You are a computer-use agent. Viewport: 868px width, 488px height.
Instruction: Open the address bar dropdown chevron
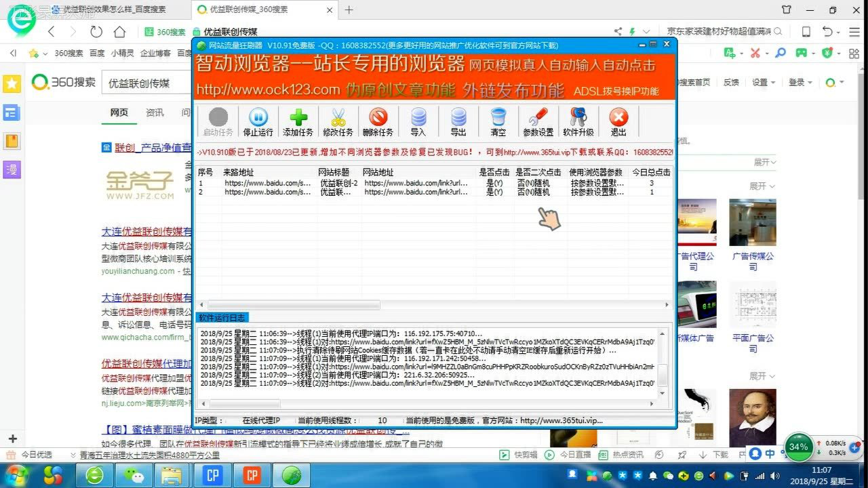646,31
